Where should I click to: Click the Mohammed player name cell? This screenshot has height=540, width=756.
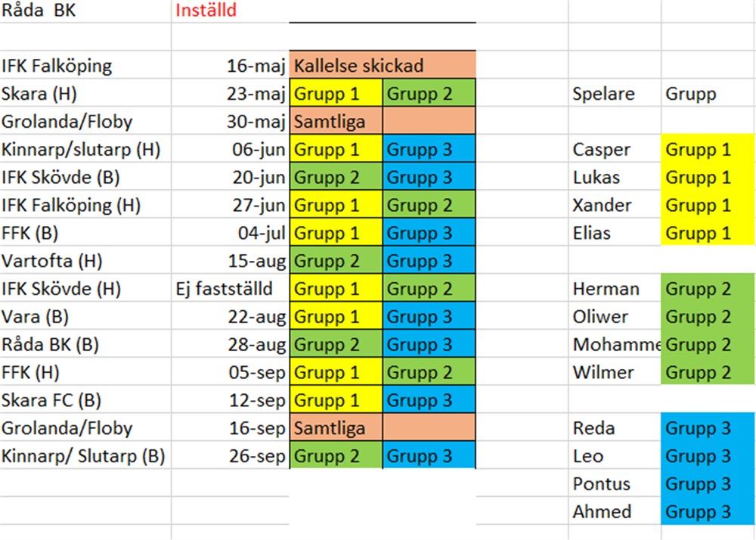coord(615,344)
